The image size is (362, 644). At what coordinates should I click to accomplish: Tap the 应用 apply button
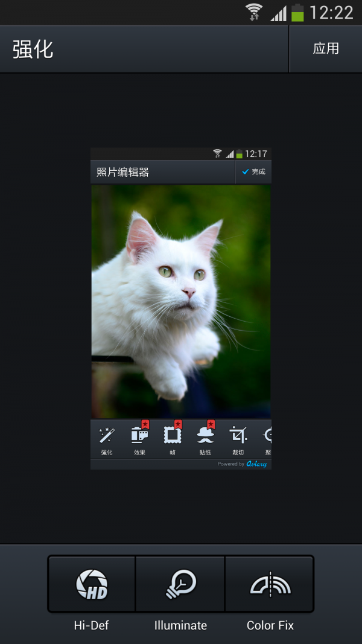tap(326, 48)
